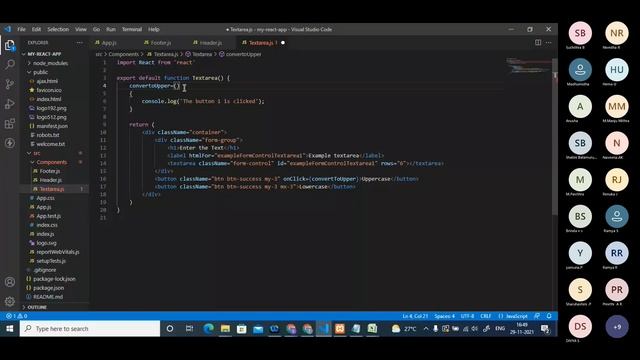This screenshot has height=360, width=640.
Task: Click Cortana circle icon on taskbar
Action: 170,329
